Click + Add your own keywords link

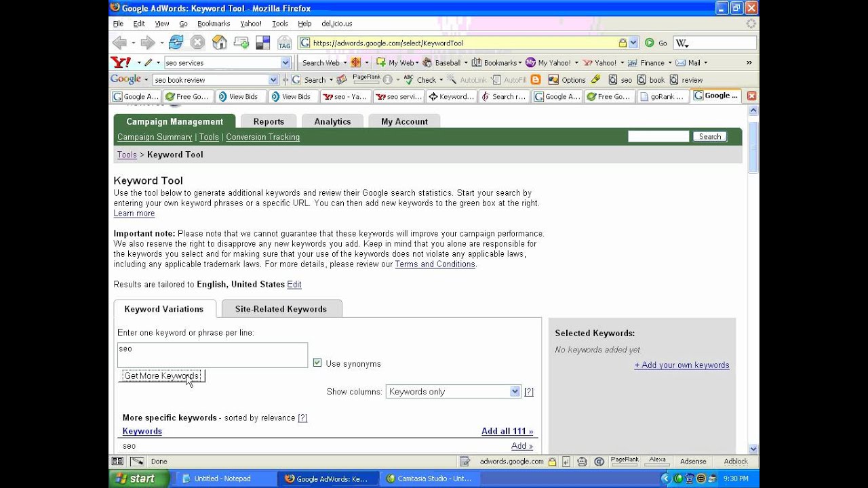pyautogui.click(x=682, y=365)
